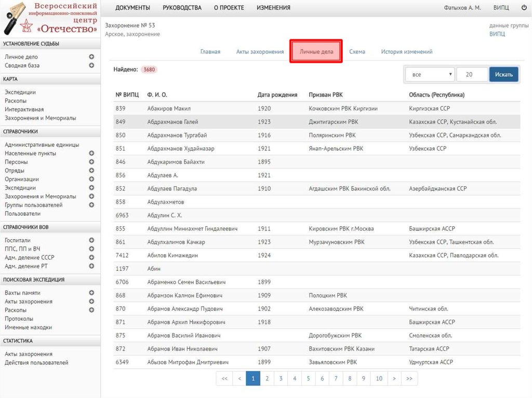This screenshot has height=398, width=532.
Task: Click plus icon next to Личное дело
Action: pyautogui.click(x=91, y=57)
